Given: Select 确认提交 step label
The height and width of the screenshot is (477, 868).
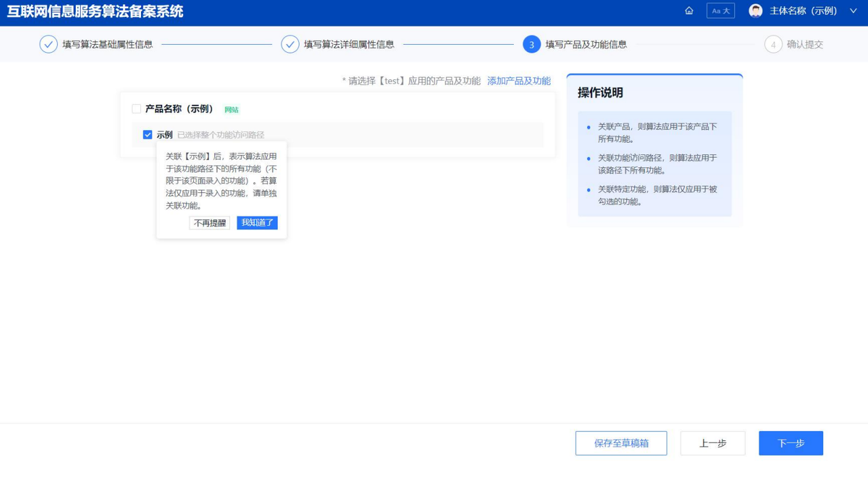Looking at the screenshot, I should point(805,44).
